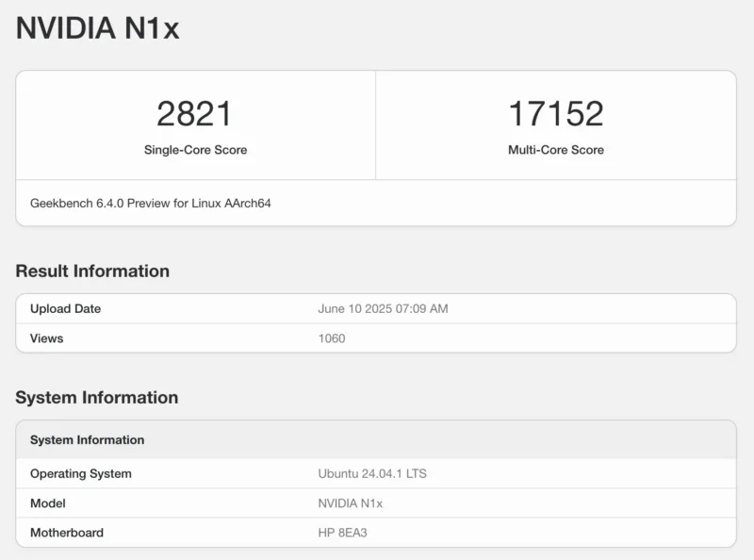The width and height of the screenshot is (754, 560).
Task: Click the System Information table header row
Action: coord(376,439)
